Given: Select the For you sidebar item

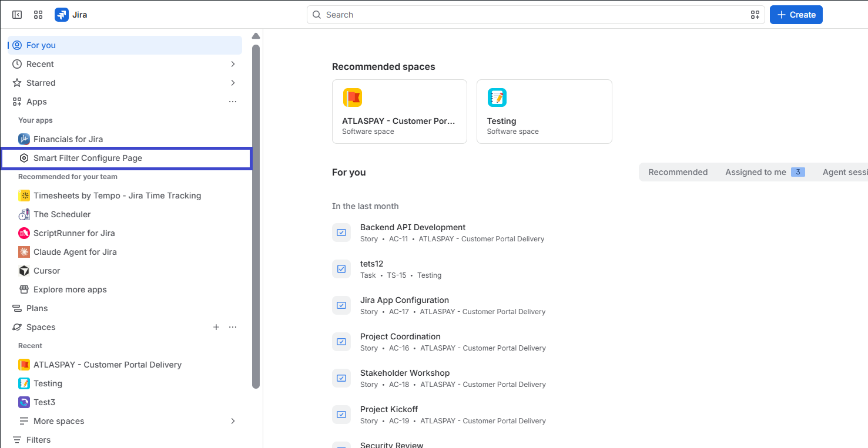Looking at the screenshot, I should [125, 45].
